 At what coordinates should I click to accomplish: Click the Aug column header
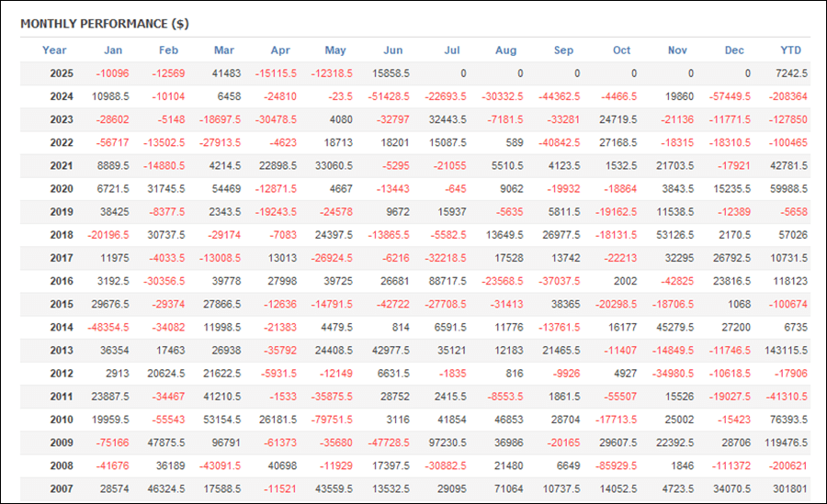point(505,50)
